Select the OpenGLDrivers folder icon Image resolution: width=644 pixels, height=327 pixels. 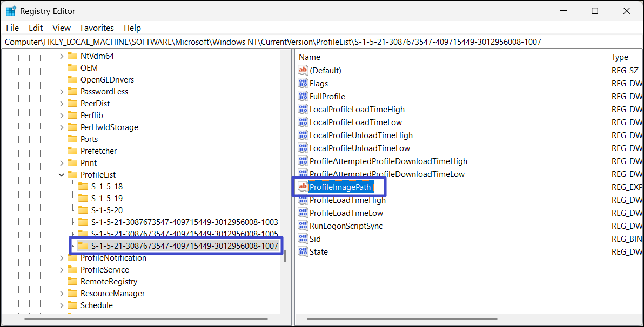click(x=72, y=80)
